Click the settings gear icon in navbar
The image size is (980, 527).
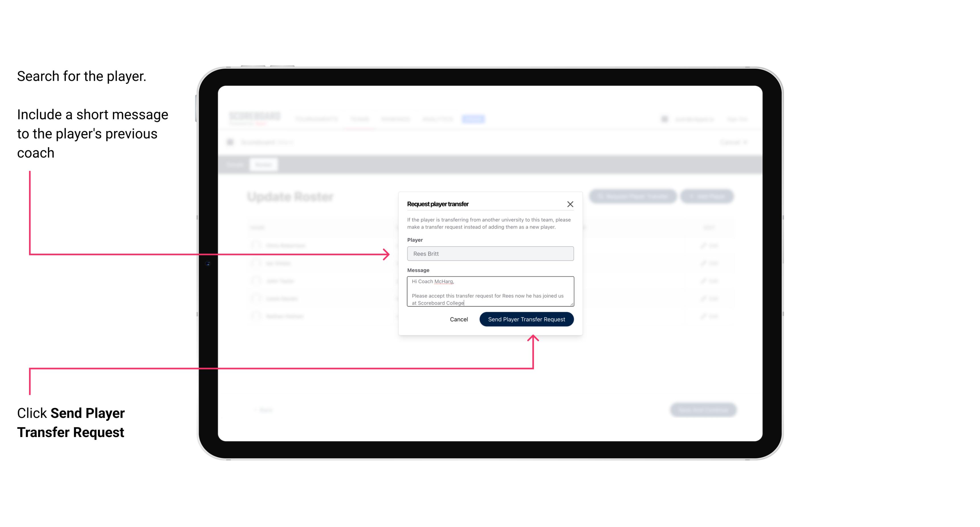(x=664, y=119)
